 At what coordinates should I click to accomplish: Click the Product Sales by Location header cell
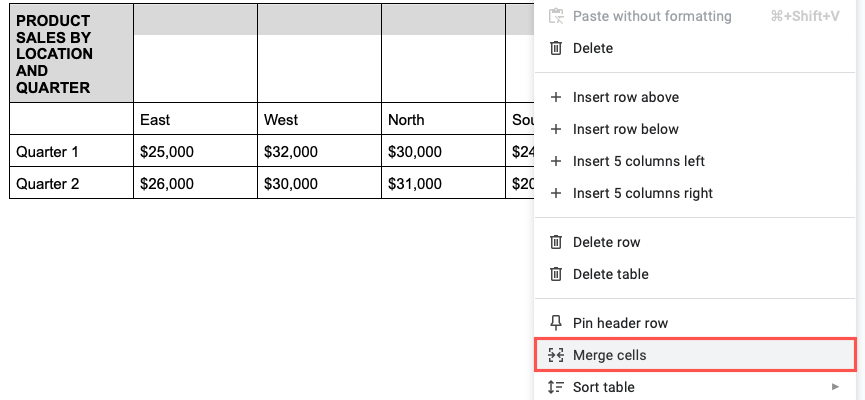click(x=71, y=54)
